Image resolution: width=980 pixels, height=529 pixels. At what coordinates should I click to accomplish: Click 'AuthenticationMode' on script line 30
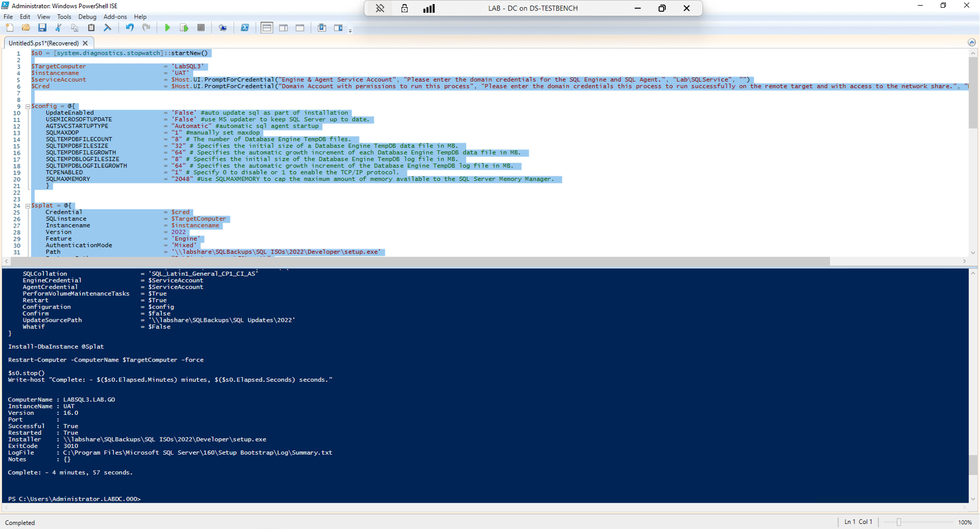tap(79, 245)
